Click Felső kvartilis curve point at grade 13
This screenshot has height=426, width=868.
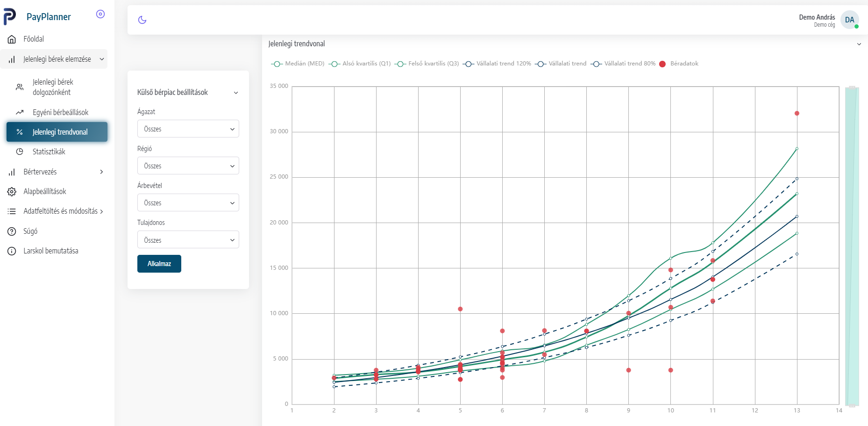pyautogui.click(x=797, y=149)
